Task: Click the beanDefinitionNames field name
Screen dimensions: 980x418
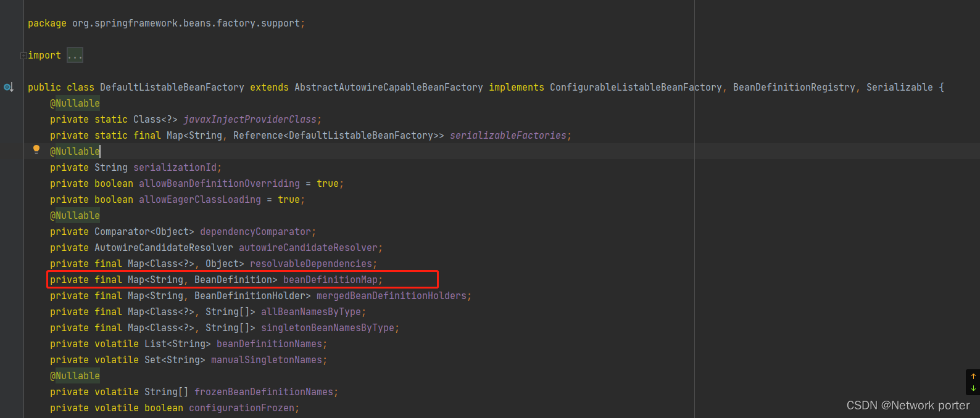Action: click(x=269, y=344)
